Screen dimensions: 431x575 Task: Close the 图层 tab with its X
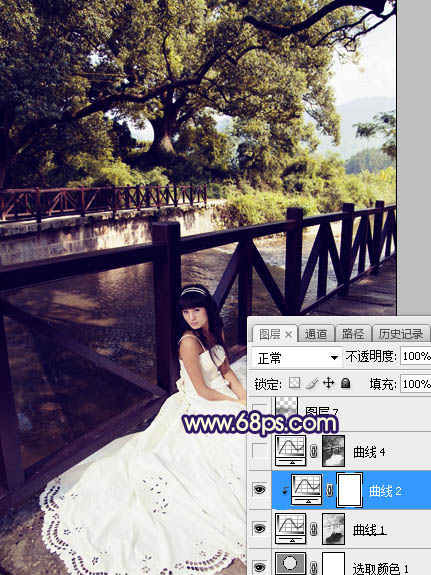[289, 334]
